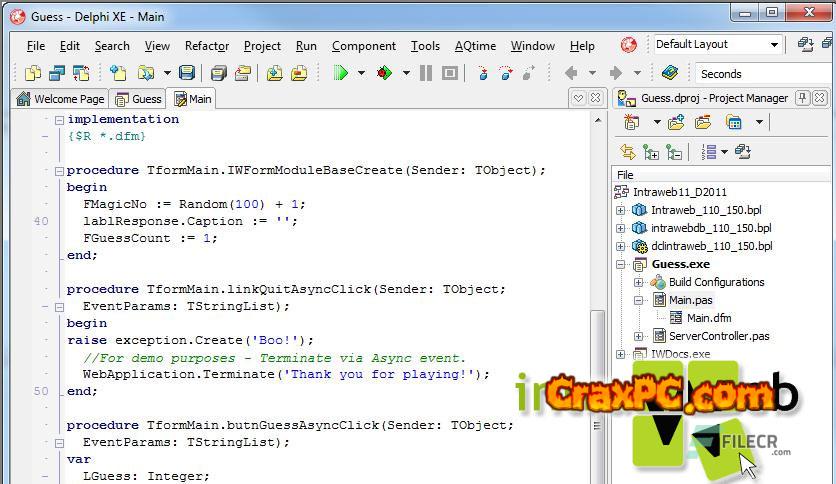Click the Sort By numbered list icon

click(709, 152)
